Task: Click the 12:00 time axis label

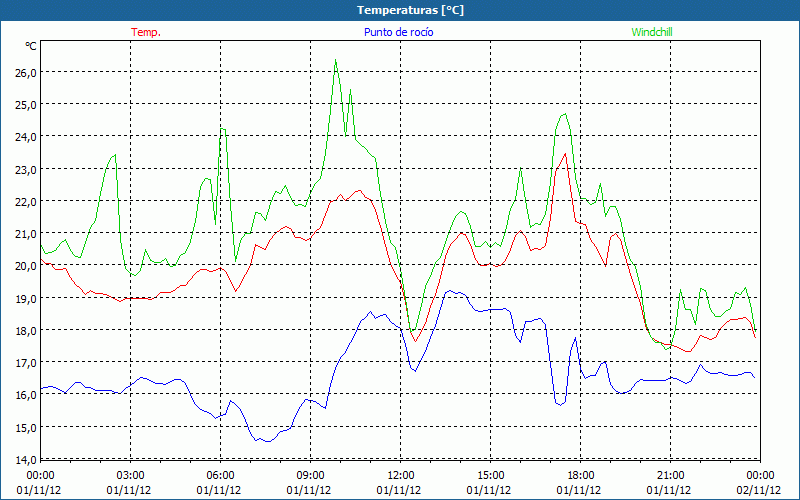Action: coord(401,476)
